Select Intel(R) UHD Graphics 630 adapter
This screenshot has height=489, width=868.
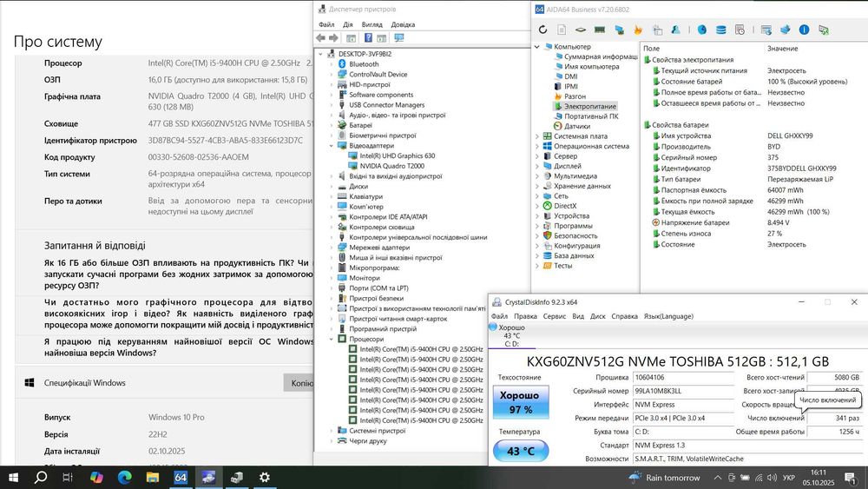pyautogui.click(x=397, y=155)
